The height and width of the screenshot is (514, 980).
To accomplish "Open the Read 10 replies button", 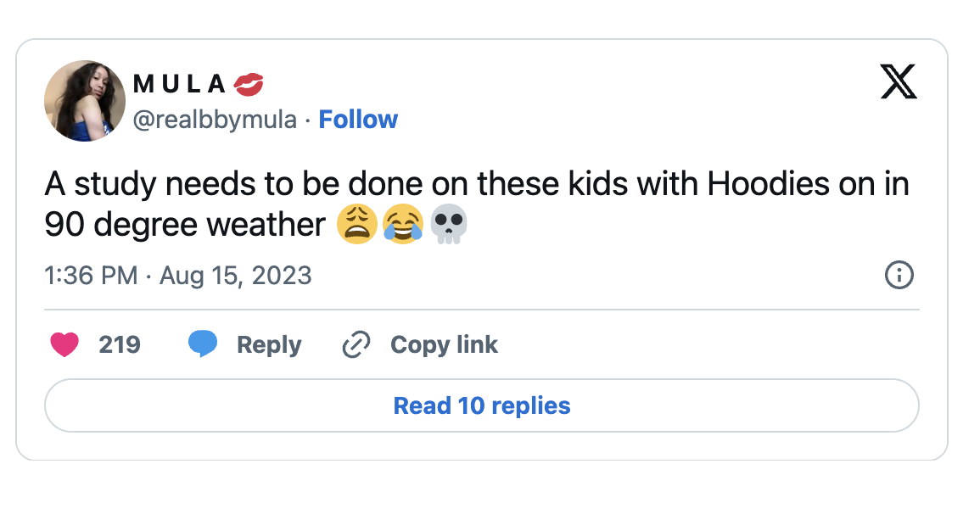I will click(x=481, y=405).
